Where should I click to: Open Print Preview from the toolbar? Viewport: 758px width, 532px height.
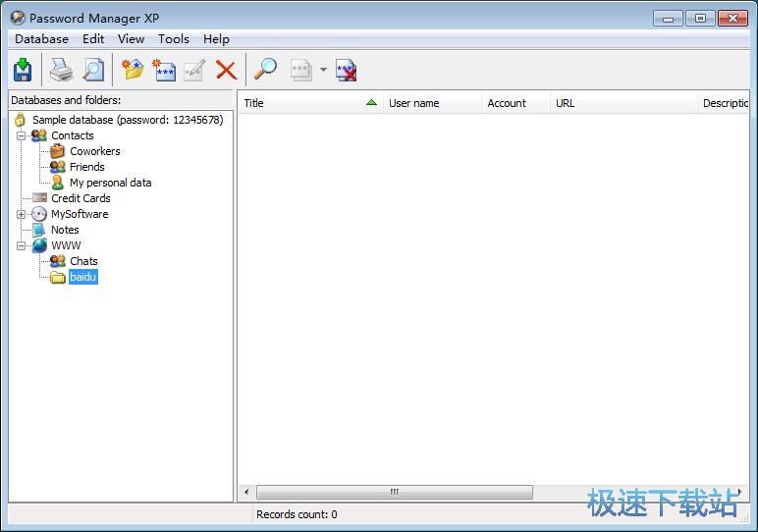pyautogui.click(x=93, y=70)
